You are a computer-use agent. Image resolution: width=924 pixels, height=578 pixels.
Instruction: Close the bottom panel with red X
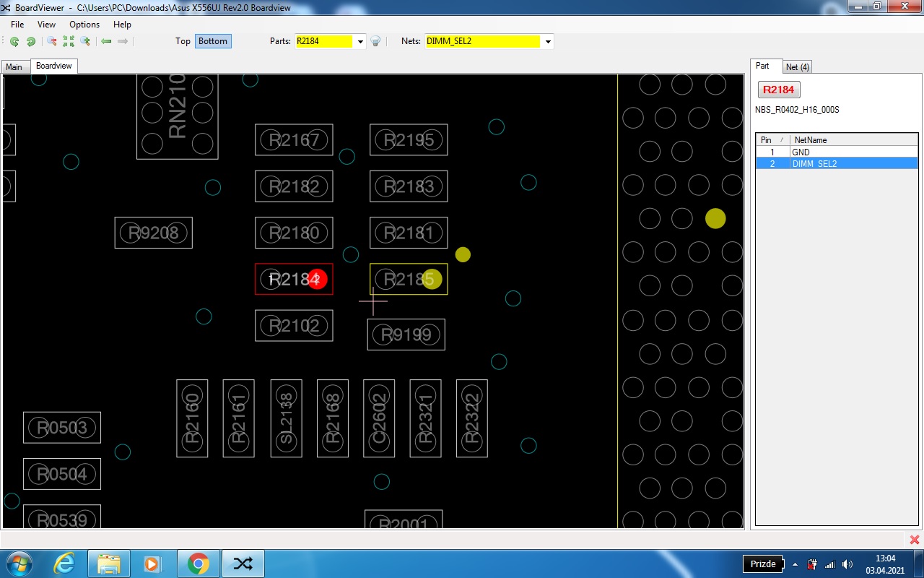coord(915,540)
